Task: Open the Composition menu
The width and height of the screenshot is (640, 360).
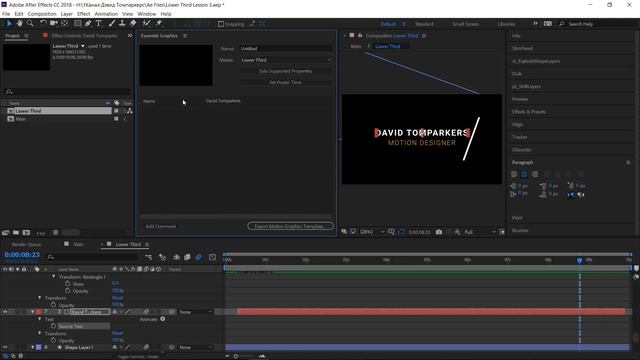Action: coord(42,14)
